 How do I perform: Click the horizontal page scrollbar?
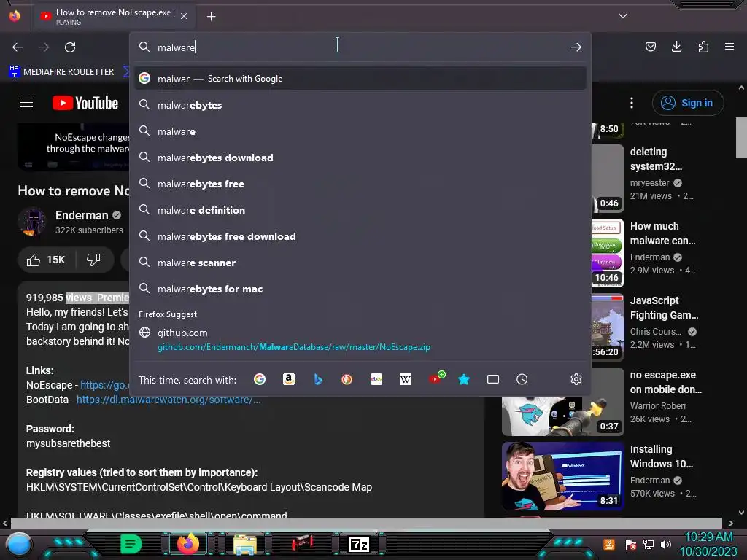[366, 523]
